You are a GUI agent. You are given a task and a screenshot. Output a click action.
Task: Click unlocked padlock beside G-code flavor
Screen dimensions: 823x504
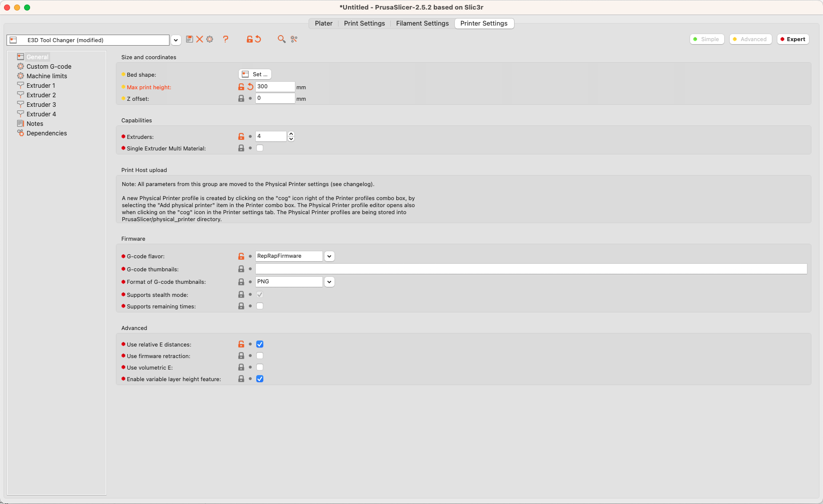[x=241, y=256]
